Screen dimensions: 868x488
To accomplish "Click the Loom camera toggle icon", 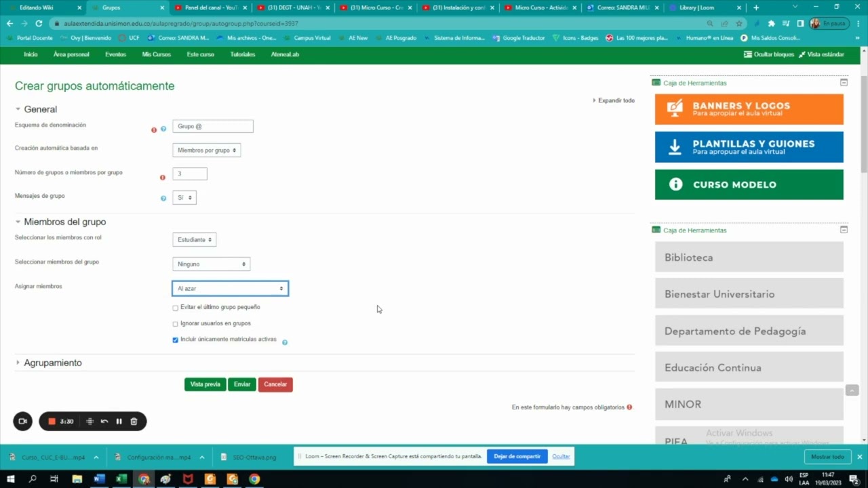I will (22, 421).
